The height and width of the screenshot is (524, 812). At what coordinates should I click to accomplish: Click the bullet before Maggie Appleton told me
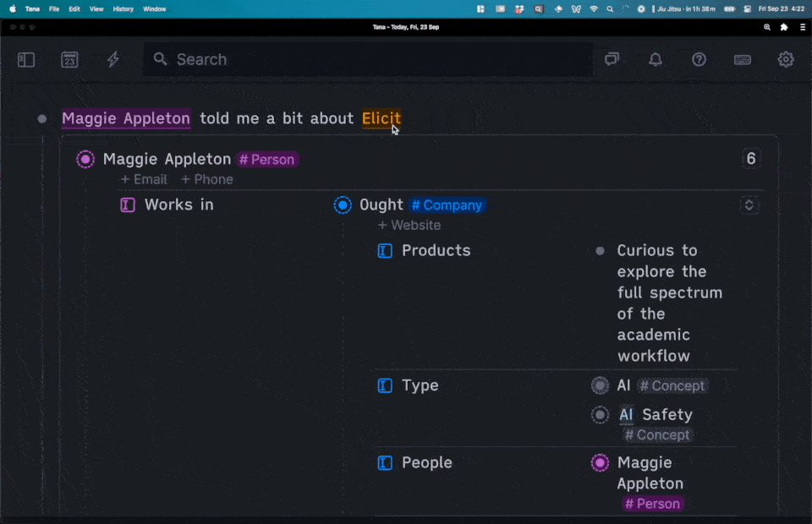coord(42,119)
